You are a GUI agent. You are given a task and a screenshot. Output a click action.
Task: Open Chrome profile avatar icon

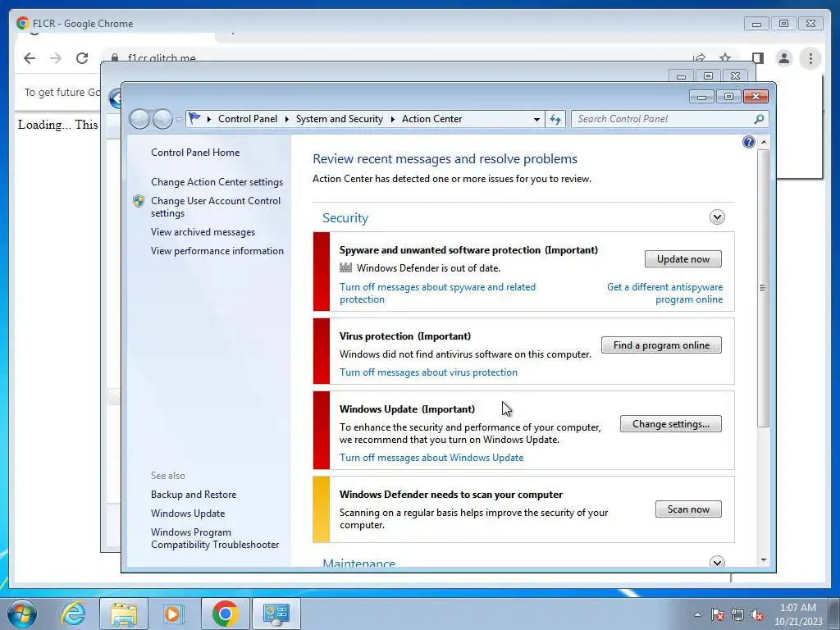click(x=783, y=58)
